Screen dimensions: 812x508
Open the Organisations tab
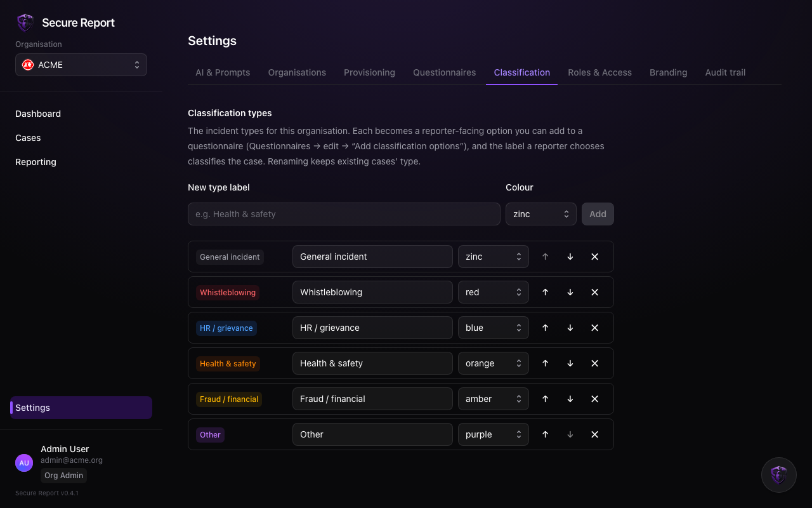point(297,72)
